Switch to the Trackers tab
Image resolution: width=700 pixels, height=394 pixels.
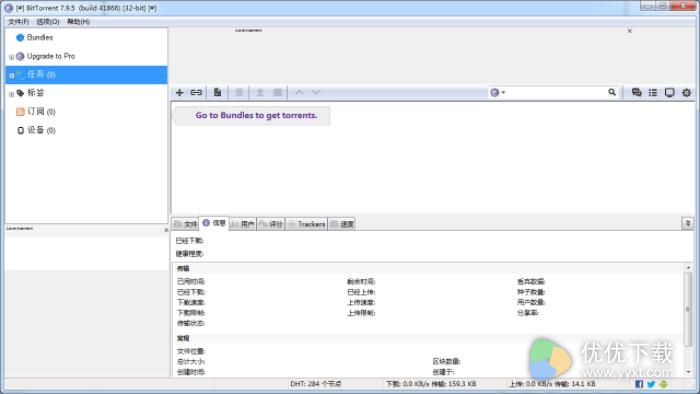click(307, 224)
